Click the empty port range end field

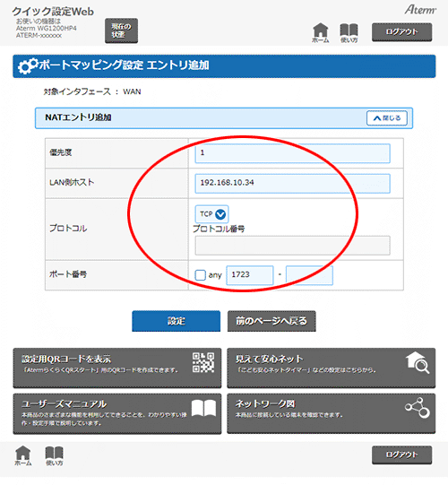[309, 275]
